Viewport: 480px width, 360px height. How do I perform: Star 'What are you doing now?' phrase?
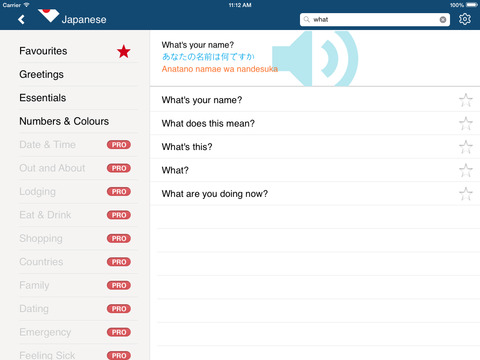coord(466,194)
